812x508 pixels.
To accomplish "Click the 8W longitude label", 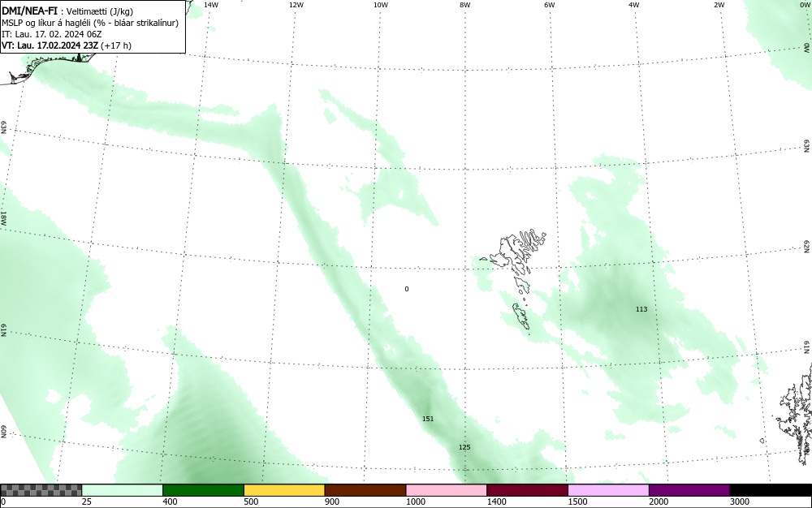I will [465, 5].
